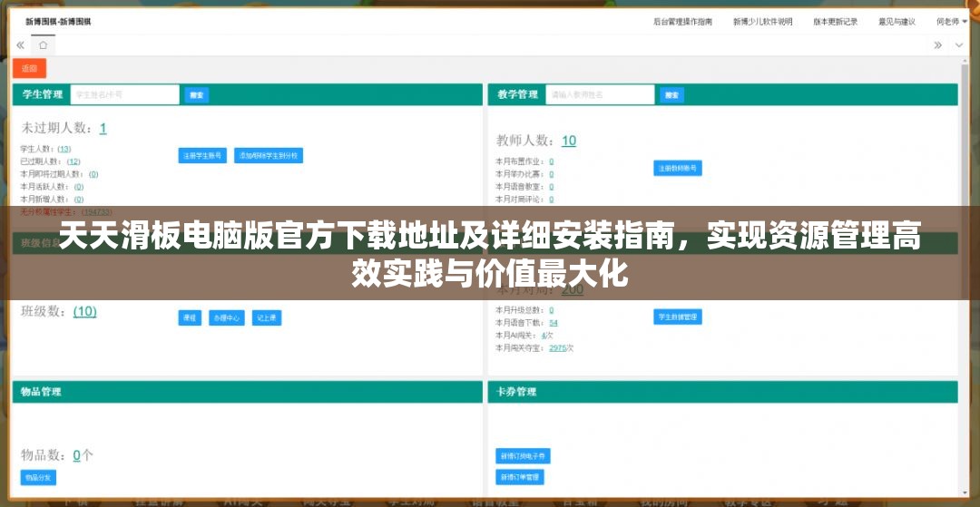
Task: Click the 新博围棋-新博围棋 site title
Action: [x=58, y=21]
